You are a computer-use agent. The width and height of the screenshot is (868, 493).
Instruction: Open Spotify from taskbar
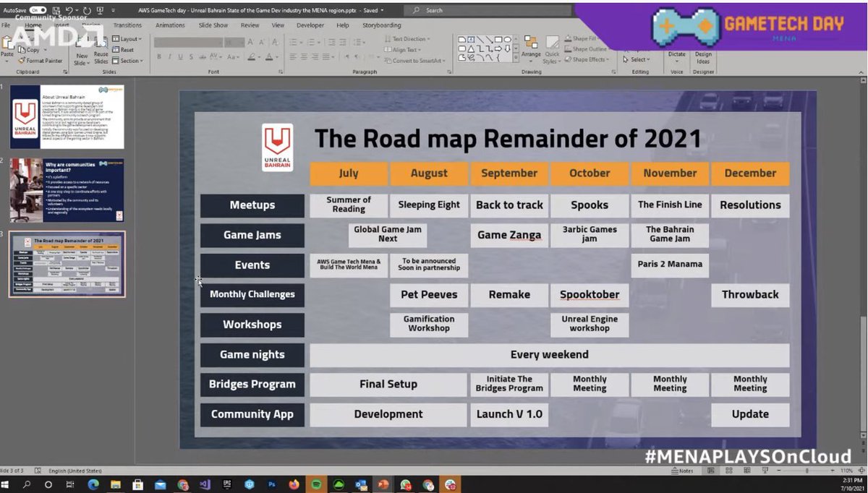317,485
